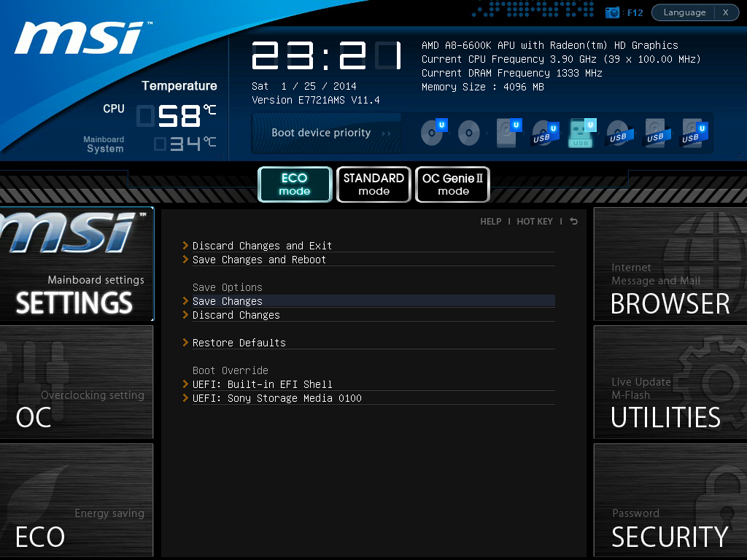747x560 pixels.
Task: Select the plain CD/DVD boot device icon
Action: (469, 133)
